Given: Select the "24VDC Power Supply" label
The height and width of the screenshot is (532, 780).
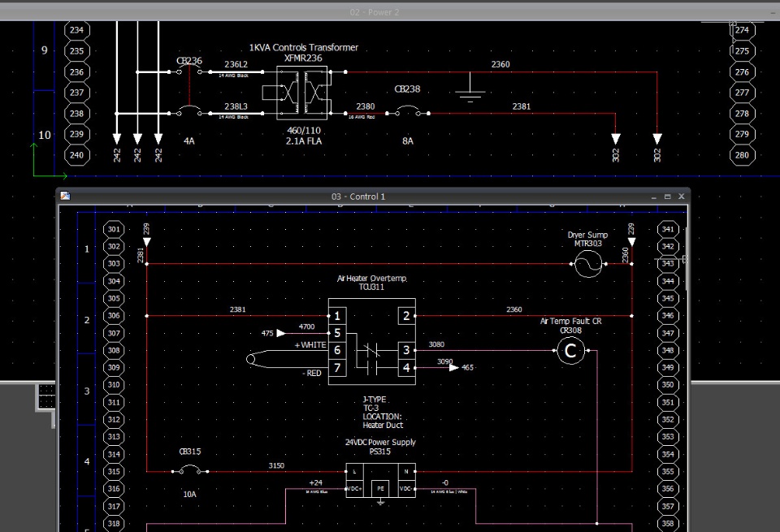Looking at the screenshot, I should (x=380, y=442).
